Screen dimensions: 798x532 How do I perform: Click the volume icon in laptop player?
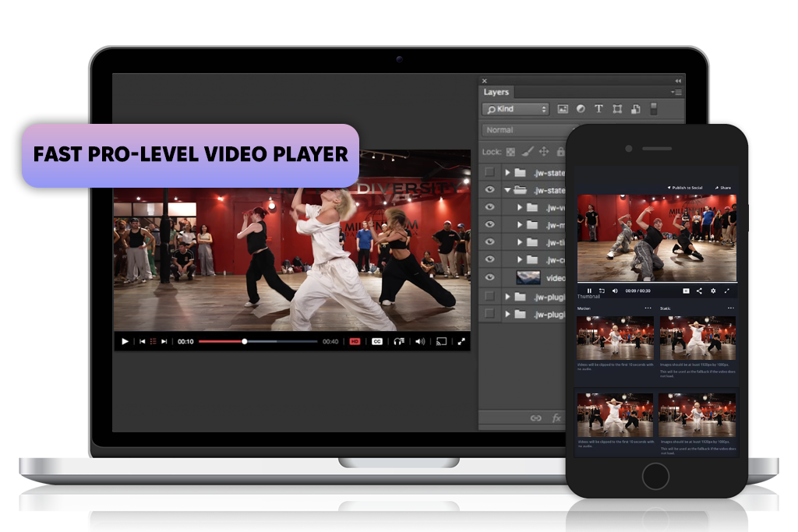pos(420,341)
